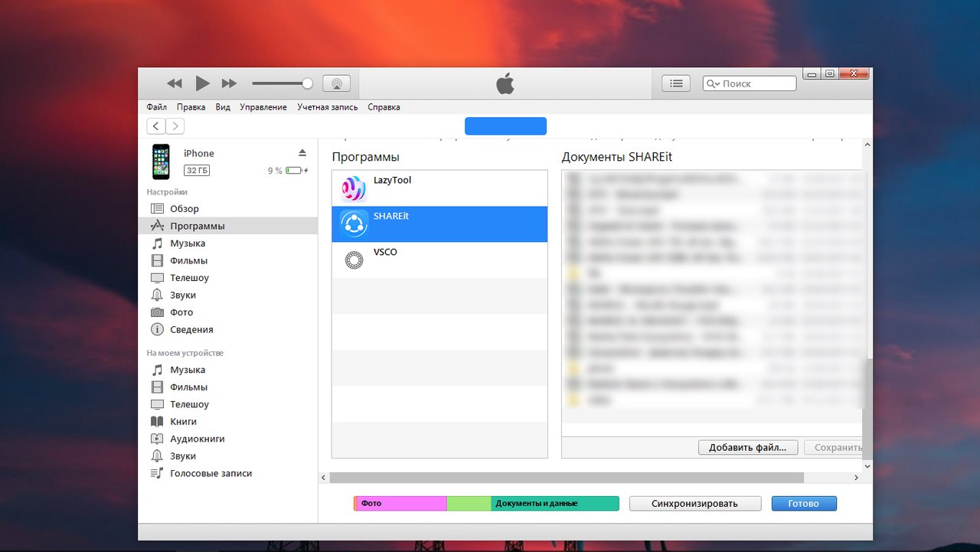Select Программы in the sidebar
The height and width of the screenshot is (552, 980).
(228, 226)
